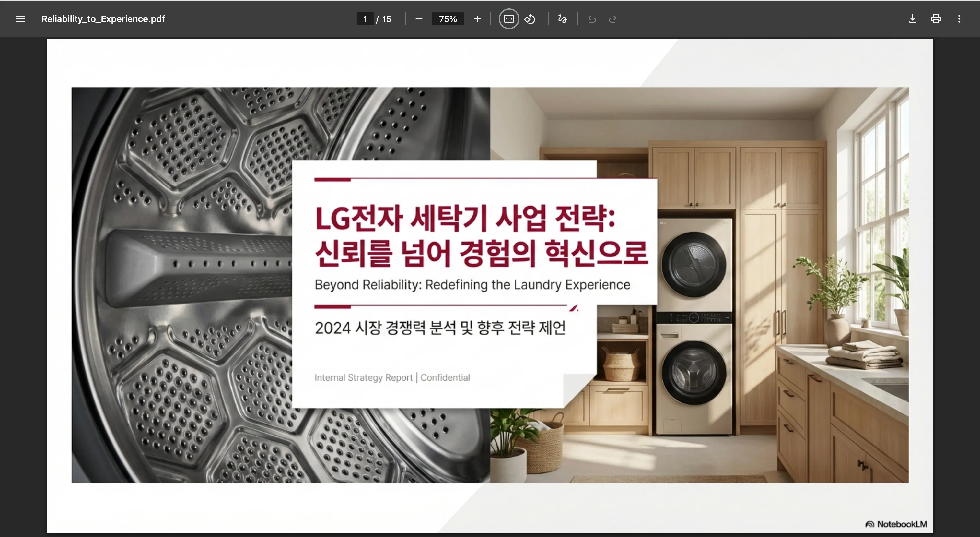Rotate the page counterclockwise
980x537 pixels.
530,19
